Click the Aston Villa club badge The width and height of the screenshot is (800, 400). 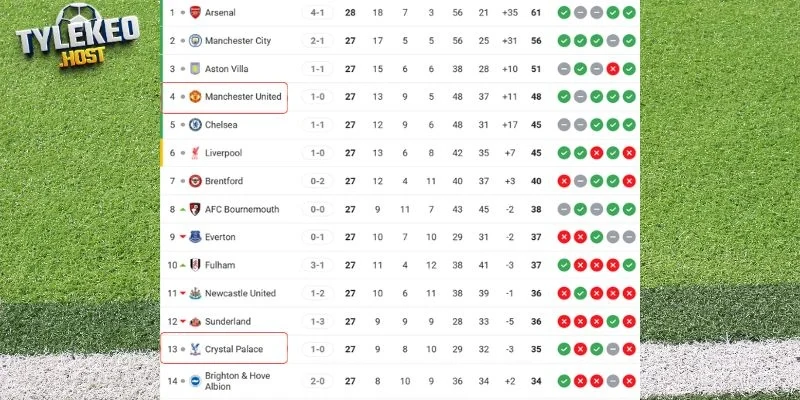click(x=195, y=69)
